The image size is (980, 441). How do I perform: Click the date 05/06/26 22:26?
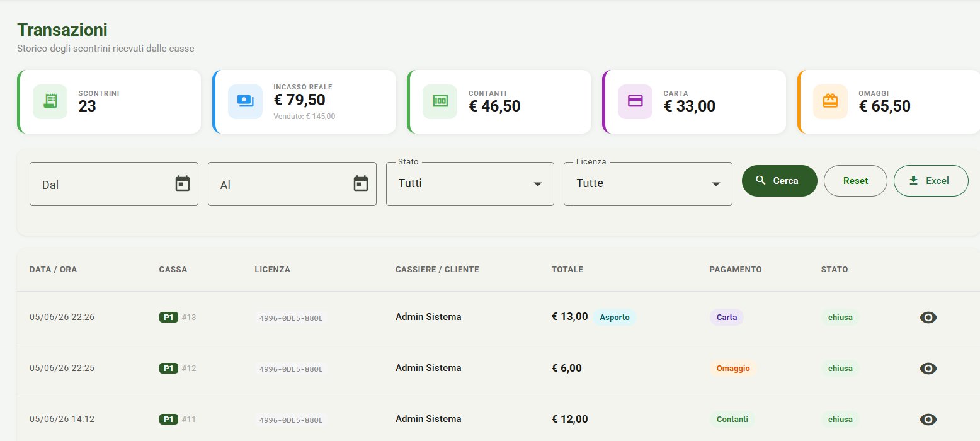tap(62, 317)
